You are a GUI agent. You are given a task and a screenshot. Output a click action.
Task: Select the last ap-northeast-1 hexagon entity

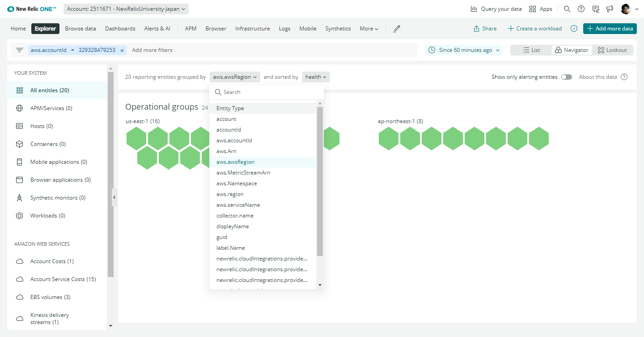[538, 138]
